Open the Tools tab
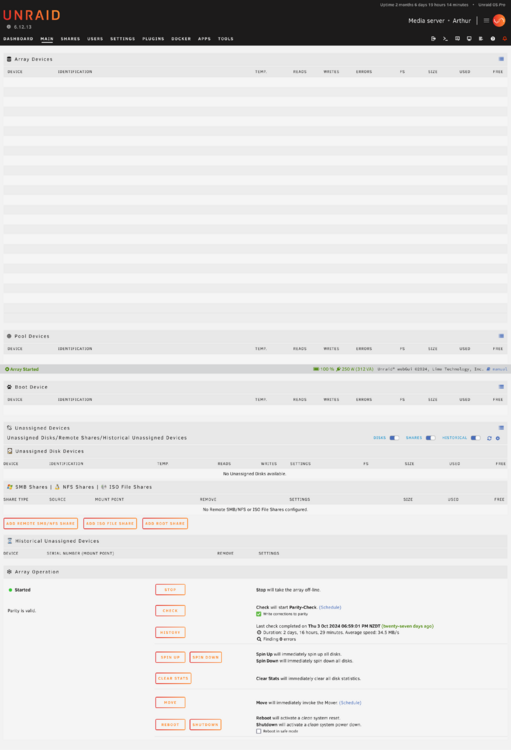Screen dimensions: 511x750 [226, 39]
